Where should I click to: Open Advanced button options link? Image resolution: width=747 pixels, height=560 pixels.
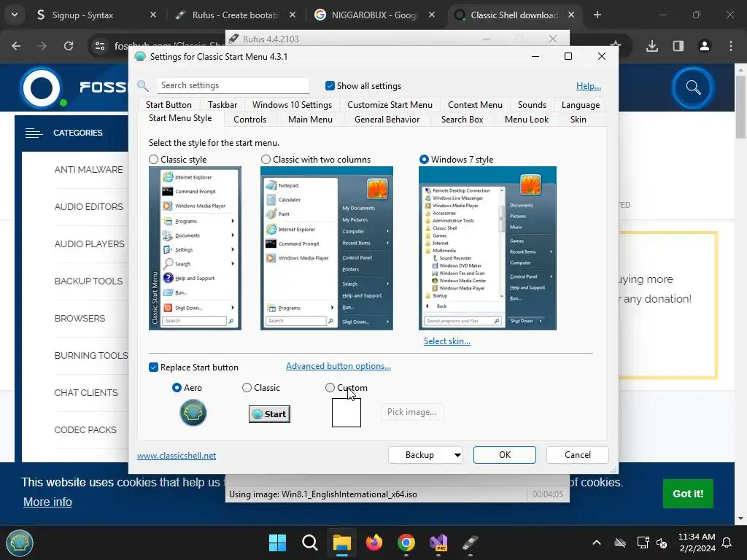(338, 366)
